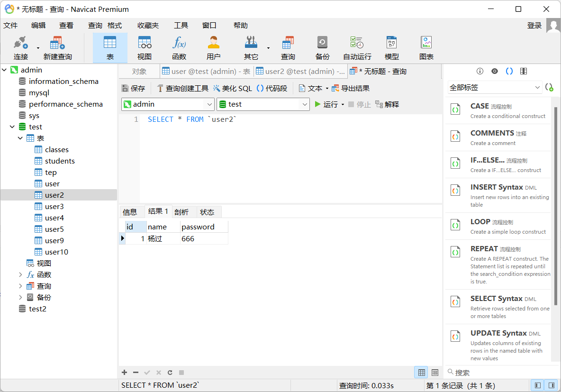Toggle the snippet preview eye icon
This screenshot has width=561, height=392.
click(494, 71)
